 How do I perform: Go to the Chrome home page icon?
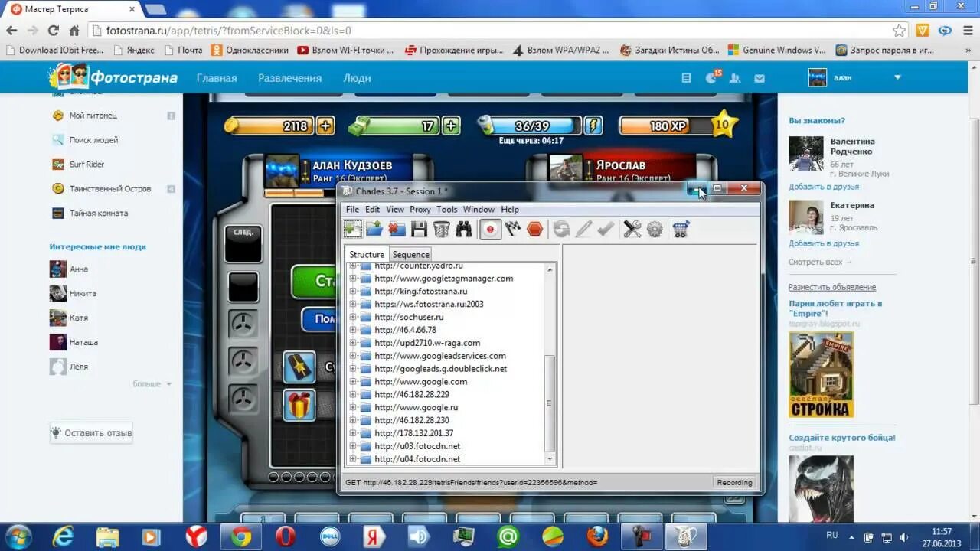(74, 31)
